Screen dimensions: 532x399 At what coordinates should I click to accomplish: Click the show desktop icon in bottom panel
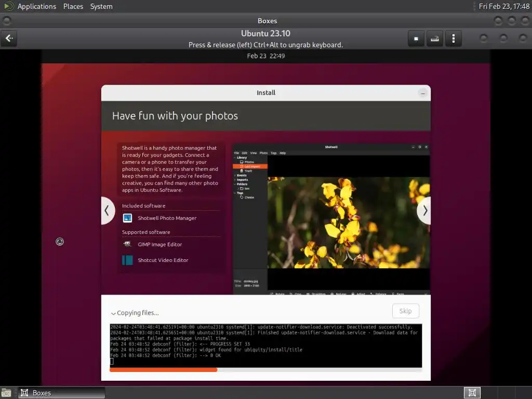coord(6,393)
